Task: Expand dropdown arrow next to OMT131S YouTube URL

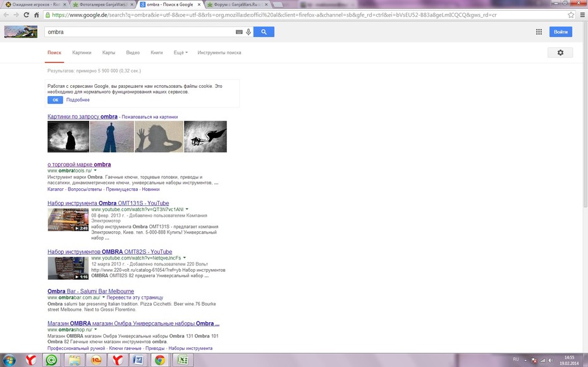Action: click(x=187, y=209)
